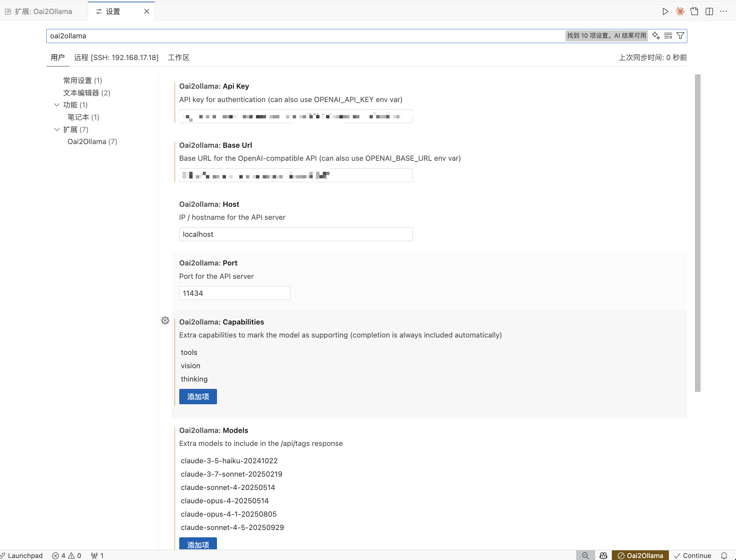Open the more actions ellipsis menu
The image size is (736, 560).
click(724, 12)
